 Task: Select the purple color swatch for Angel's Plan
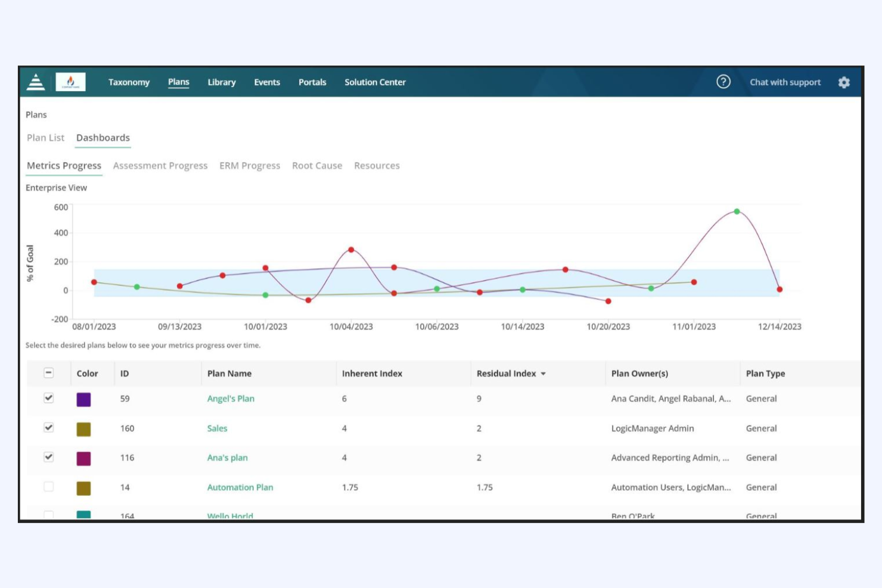coord(83,399)
